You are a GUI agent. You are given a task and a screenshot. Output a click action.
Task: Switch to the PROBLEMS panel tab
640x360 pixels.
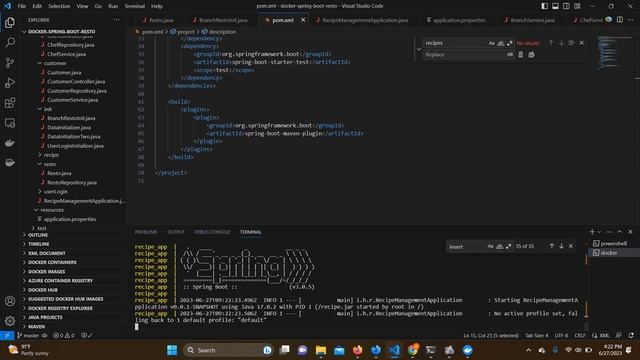click(x=146, y=232)
